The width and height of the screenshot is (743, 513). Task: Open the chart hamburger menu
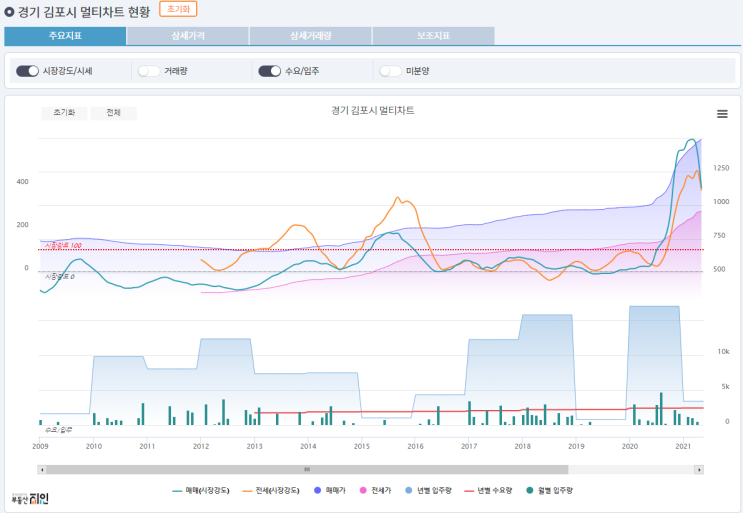pyautogui.click(x=722, y=114)
